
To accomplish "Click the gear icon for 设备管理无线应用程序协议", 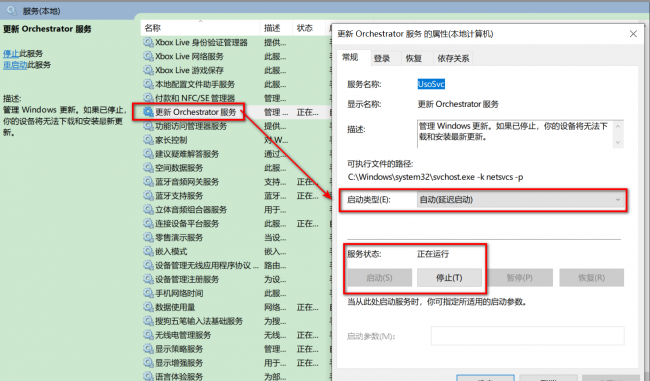I will 148,265.
